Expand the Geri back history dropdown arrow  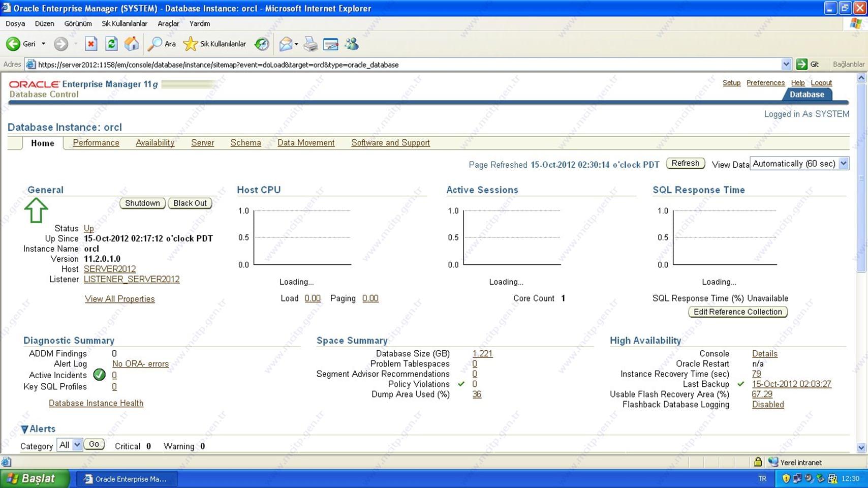point(43,44)
